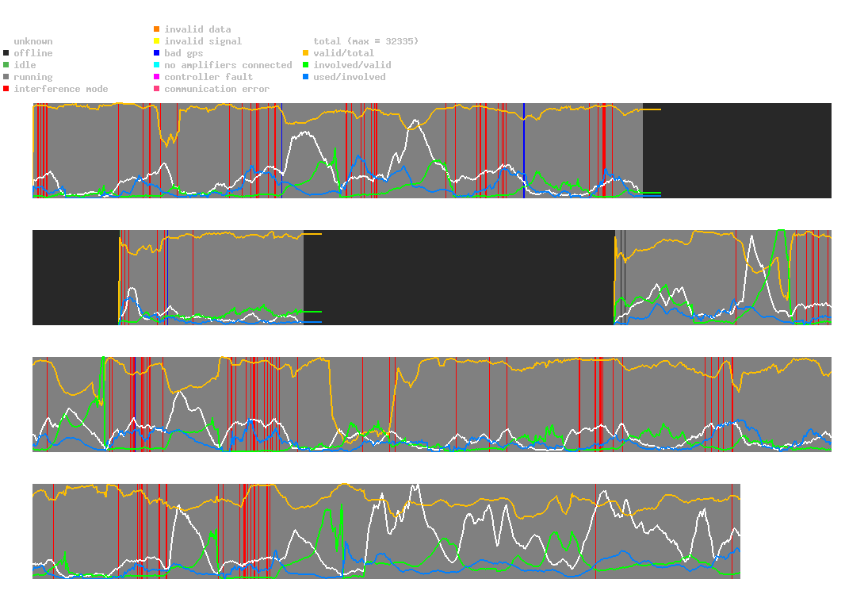Click the cyan no amplifiers connected swatch
This screenshot has height=606, width=868.
157,65
